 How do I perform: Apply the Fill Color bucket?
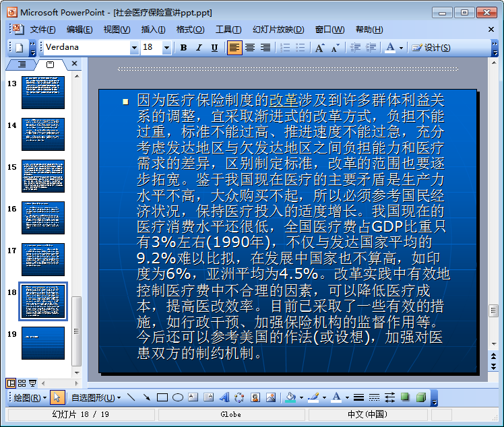tap(291, 398)
